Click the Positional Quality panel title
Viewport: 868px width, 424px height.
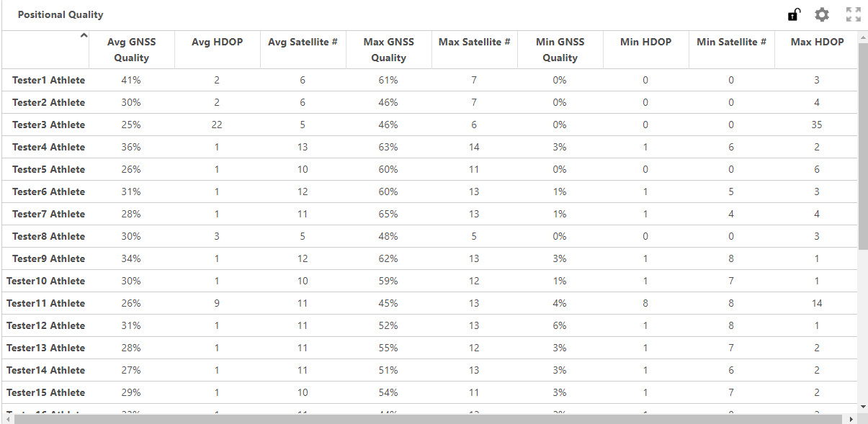[61, 14]
